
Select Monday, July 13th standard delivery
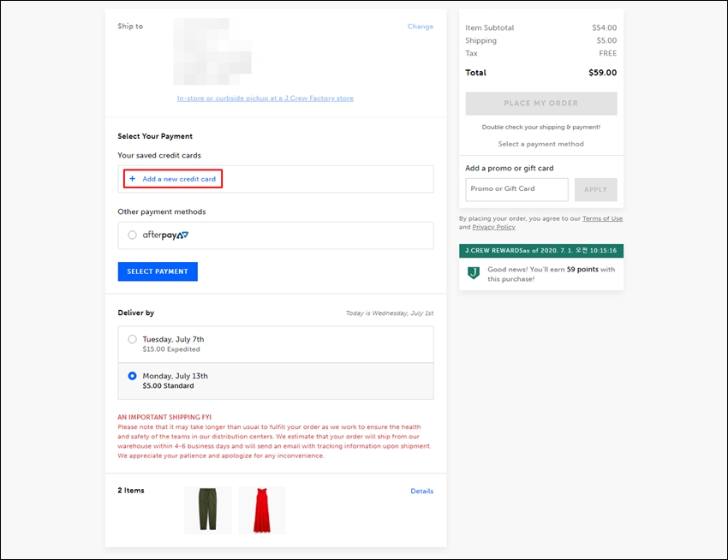pos(132,376)
